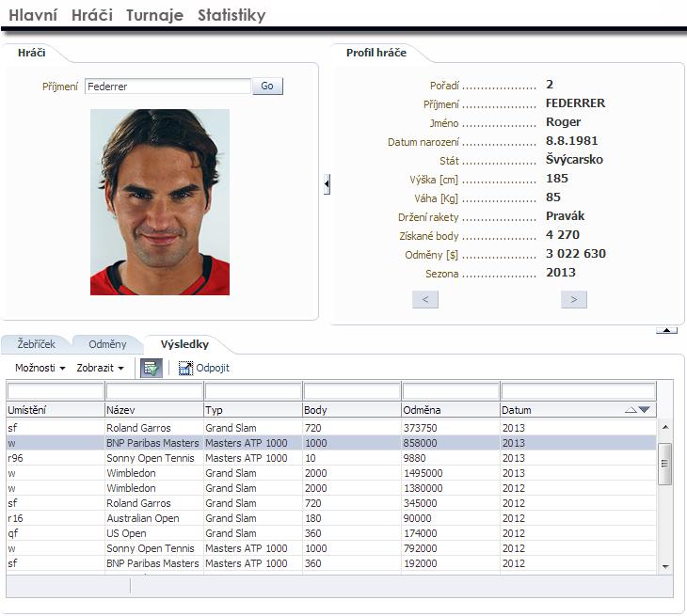Switch to the Žebříček tab
This screenshot has width=687, height=616.
pyautogui.click(x=37, y=344)
